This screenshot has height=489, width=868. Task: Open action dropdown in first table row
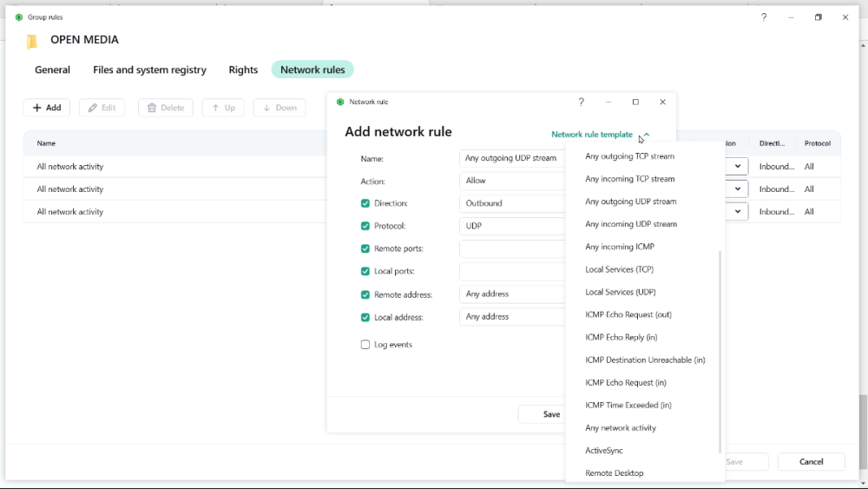point(737,166)
